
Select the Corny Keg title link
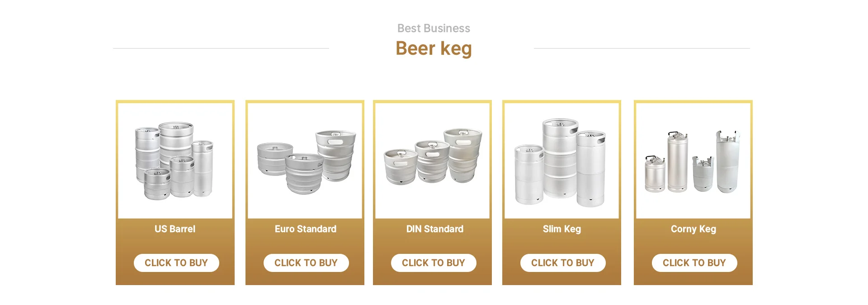coord(693,229)
